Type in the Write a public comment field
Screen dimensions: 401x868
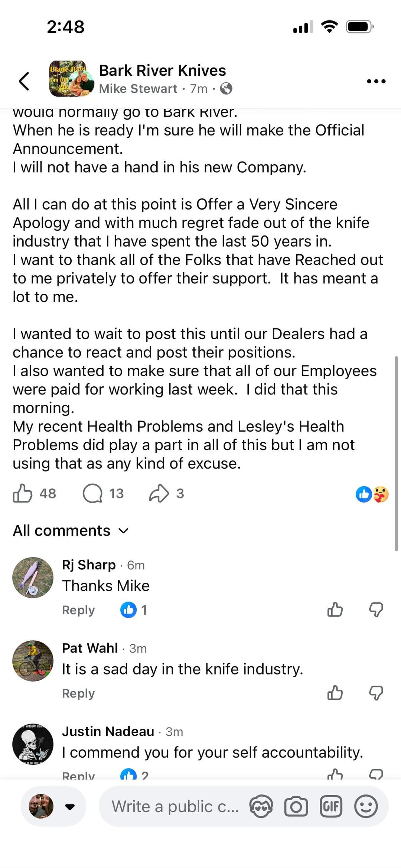click(x=175, y=806)
